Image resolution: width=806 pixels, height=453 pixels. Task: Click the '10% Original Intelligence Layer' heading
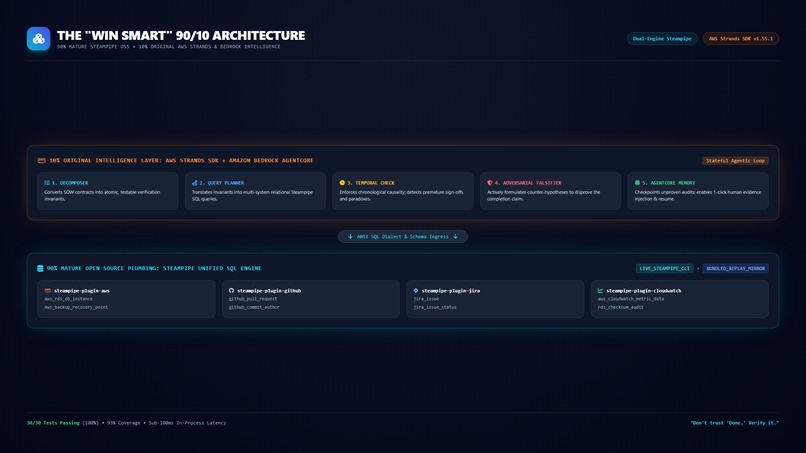tap(181, 160)
